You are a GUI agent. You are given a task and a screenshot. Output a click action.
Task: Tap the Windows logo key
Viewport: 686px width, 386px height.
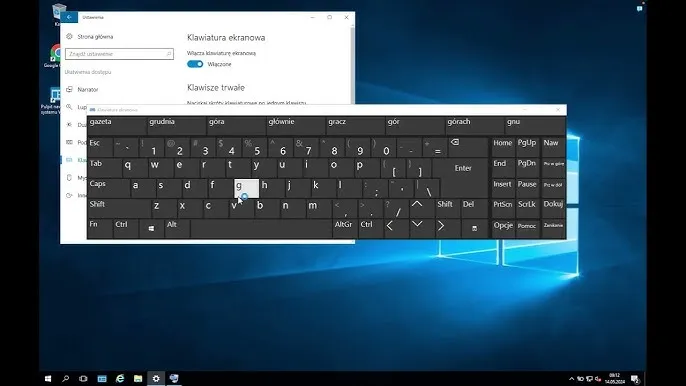point(151,229)
